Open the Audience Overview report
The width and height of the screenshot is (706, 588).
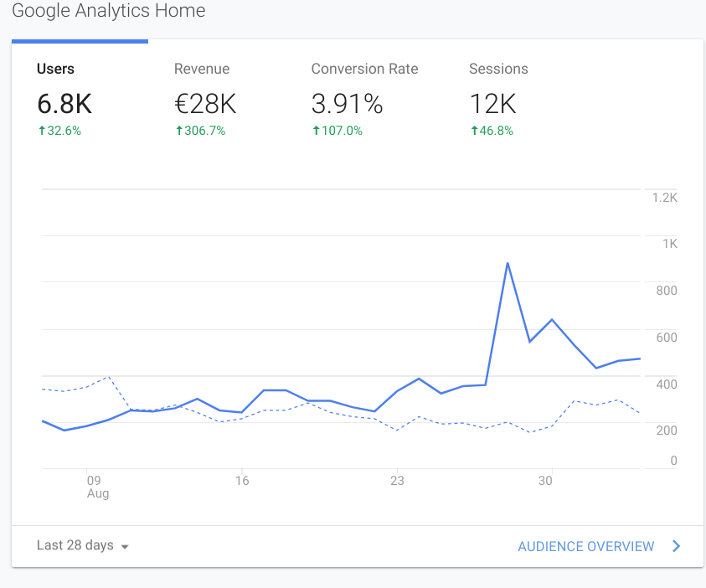(585, 546)
